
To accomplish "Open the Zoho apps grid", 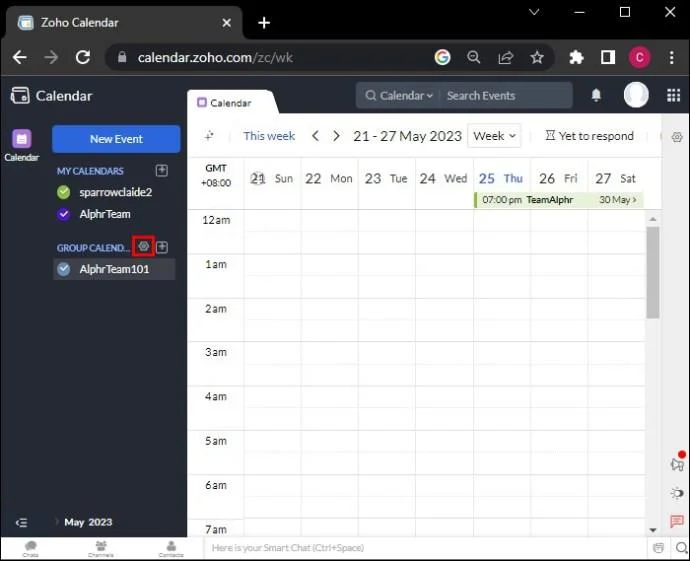I will pyautogui.click(x=673, y=95).
